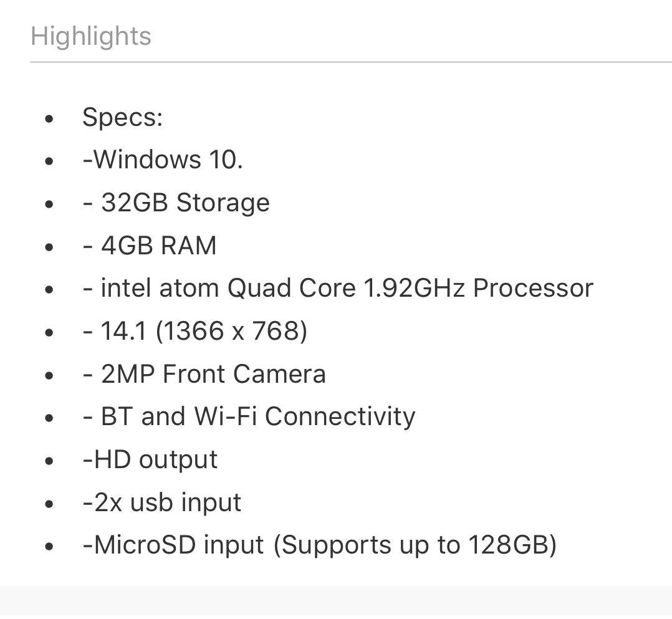Image resolution: width=672 pixels, height=619 pixels.
Task: Tap the "32GB Storage" list entry
Action: point(176,203)
